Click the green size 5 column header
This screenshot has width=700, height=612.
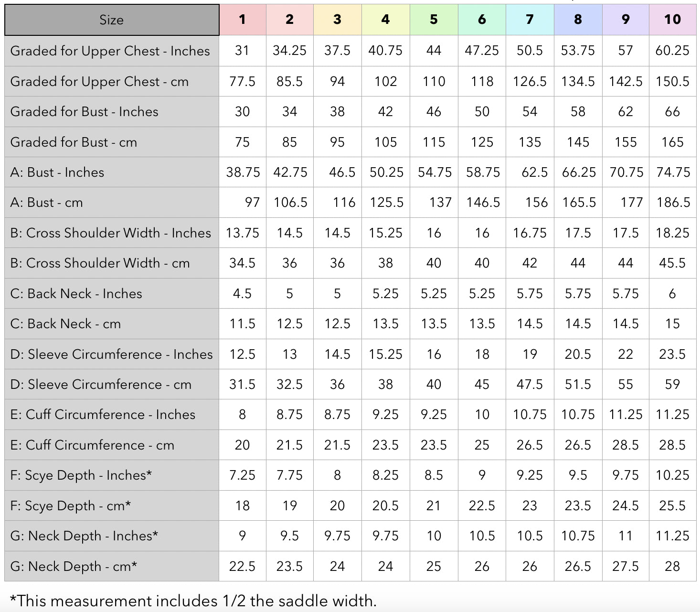(434, 20)
